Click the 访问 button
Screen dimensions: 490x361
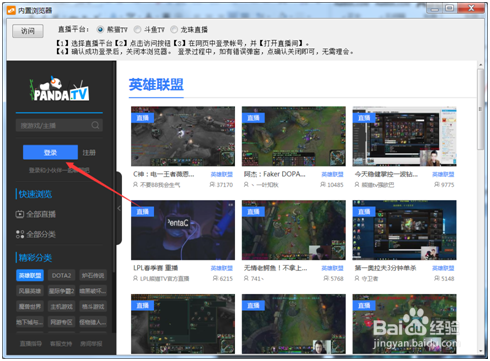[28, 31]
